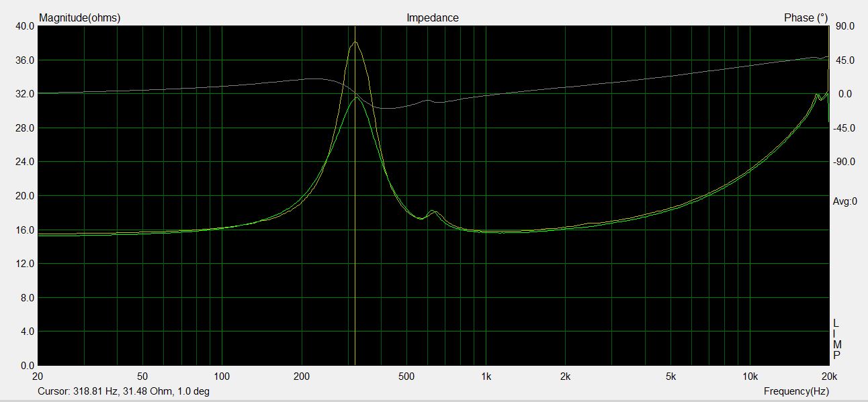
Task: Click the 8.0 magnitude axis value
Action: [27, 298]
